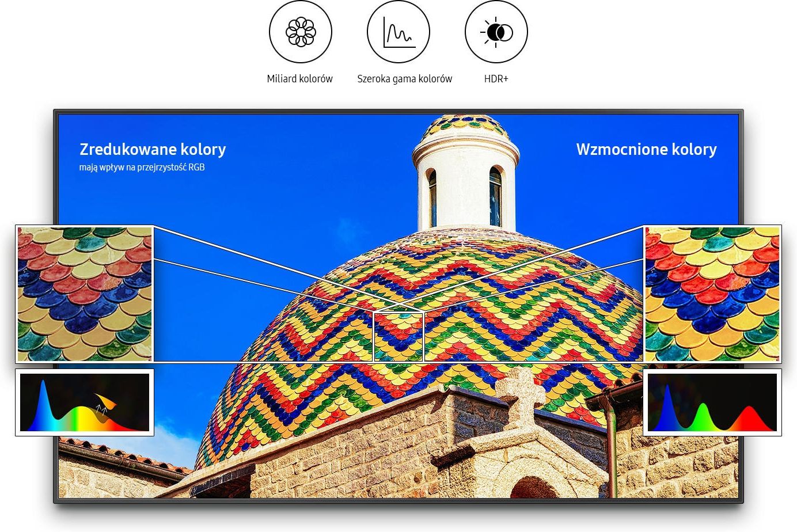Select the Miliard kolorów label
This screenshot has height=532, width=797.
300,79
